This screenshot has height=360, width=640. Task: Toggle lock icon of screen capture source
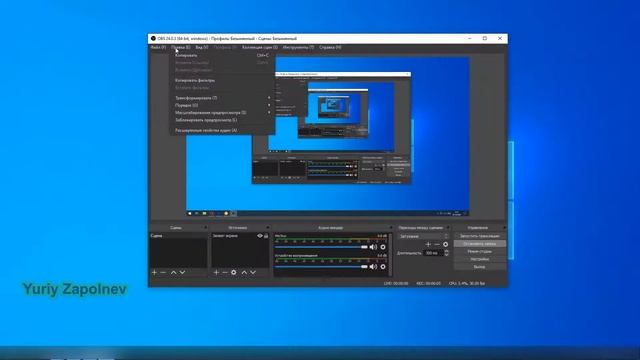[266, 236]
